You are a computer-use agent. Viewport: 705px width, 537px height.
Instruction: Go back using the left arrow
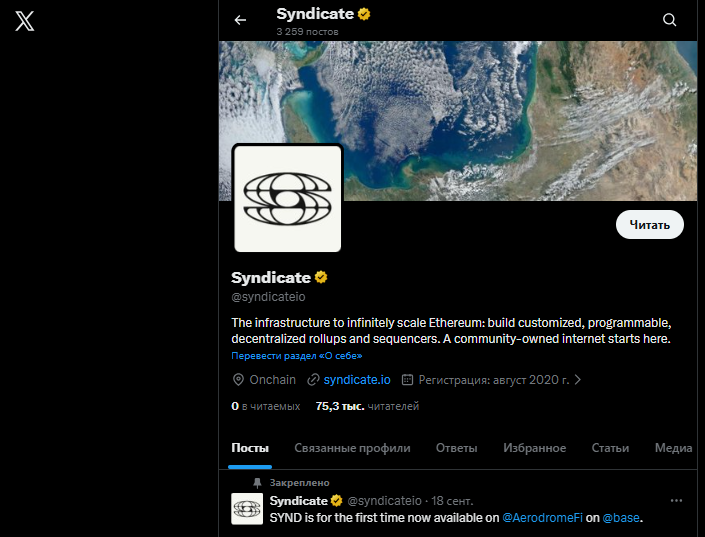240,20
